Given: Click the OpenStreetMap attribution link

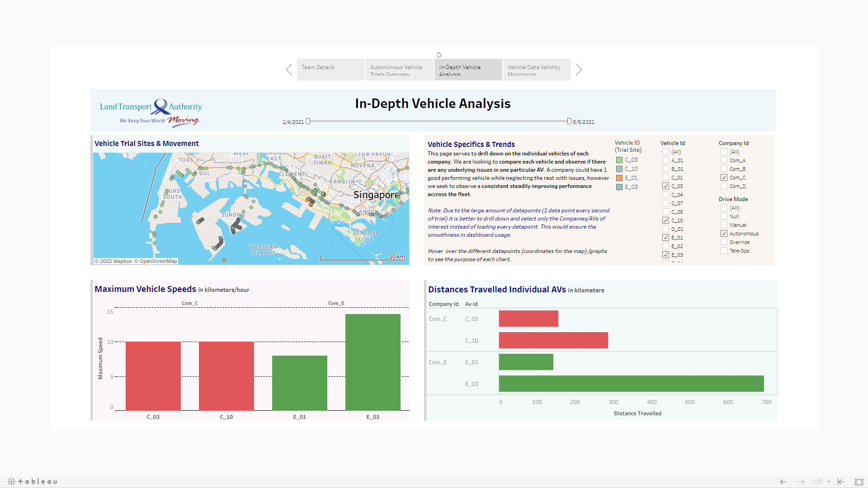Looking at the screenshot, I should (158, 261).
